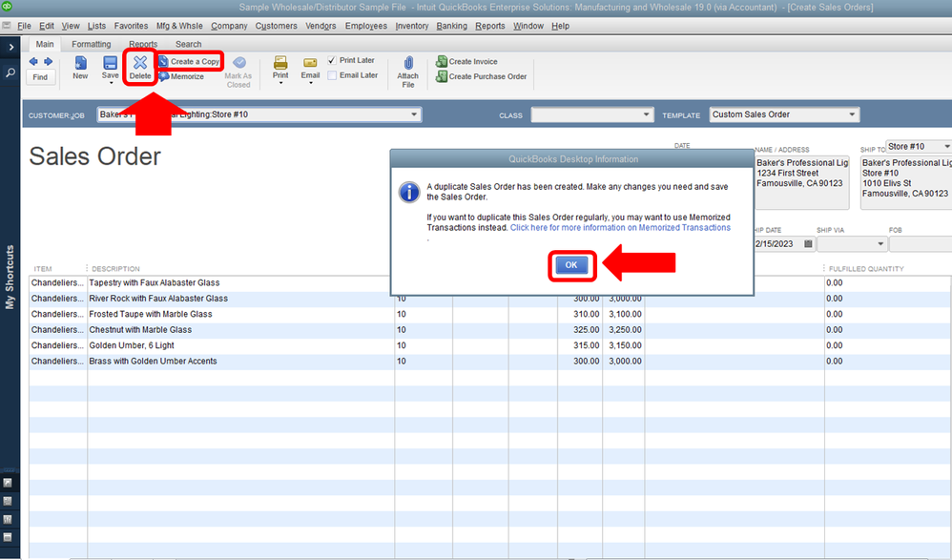Image resolution: width=952 pixels, height=560 pixels.
Task: Select Tapestry with Faux Alabaster Glass row
Action: click(x=155, y=283)
